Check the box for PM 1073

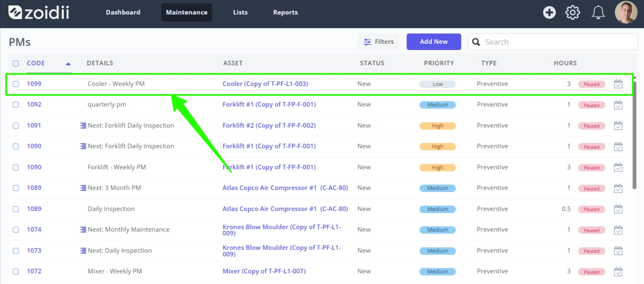pos(16,251)
